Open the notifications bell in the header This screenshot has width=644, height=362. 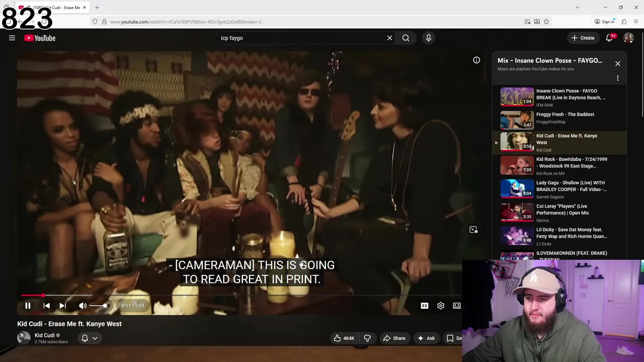click(x=609, y=38)
